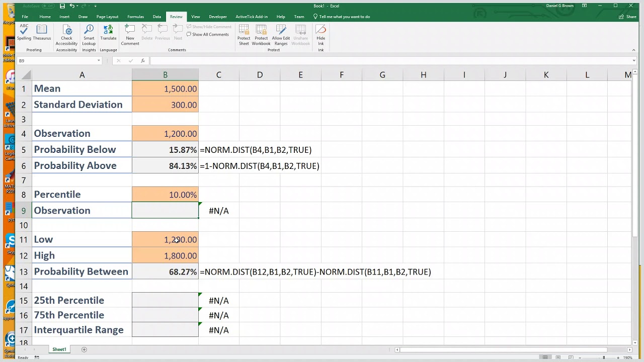The height and width of the screenshot is (362, 644).
Task: Open the Undo history dropdown arrow
Action: point(77,6)
